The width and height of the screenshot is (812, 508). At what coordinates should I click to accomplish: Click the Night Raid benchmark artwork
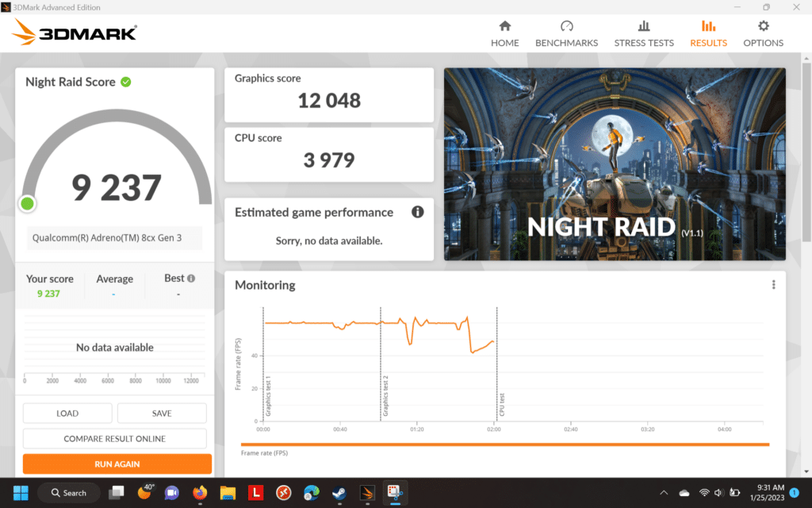pyautogui.click(x=615, y=164)
